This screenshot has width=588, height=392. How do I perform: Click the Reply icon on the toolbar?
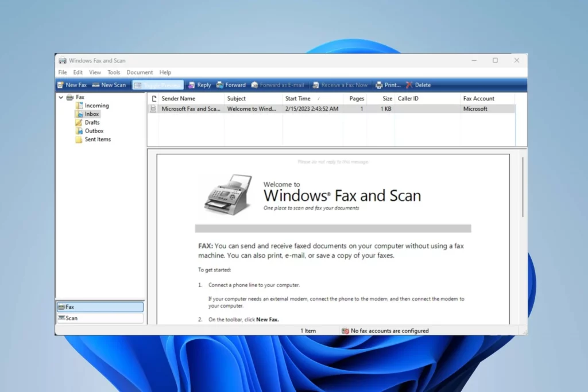pyautogui.click(x=199, y=84)
